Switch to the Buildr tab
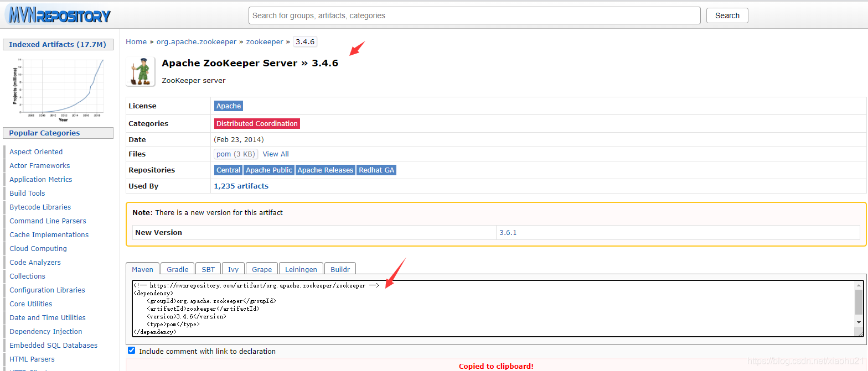The image size is (868, 371). 340,269
